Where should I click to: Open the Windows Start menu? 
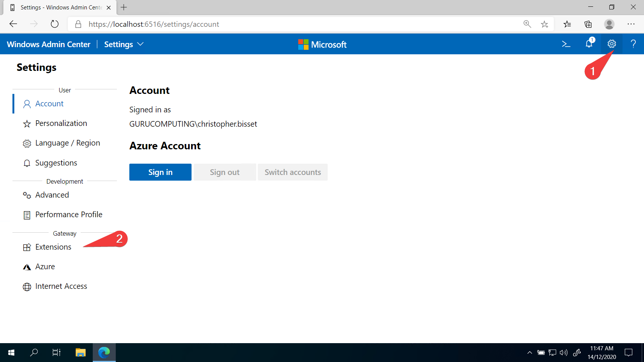(11, 353)
